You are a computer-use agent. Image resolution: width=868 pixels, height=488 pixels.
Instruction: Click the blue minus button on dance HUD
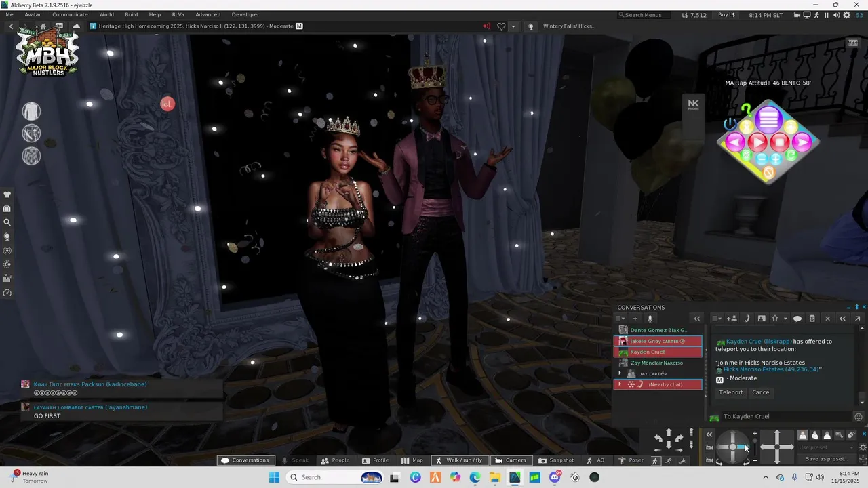[762, 159]
